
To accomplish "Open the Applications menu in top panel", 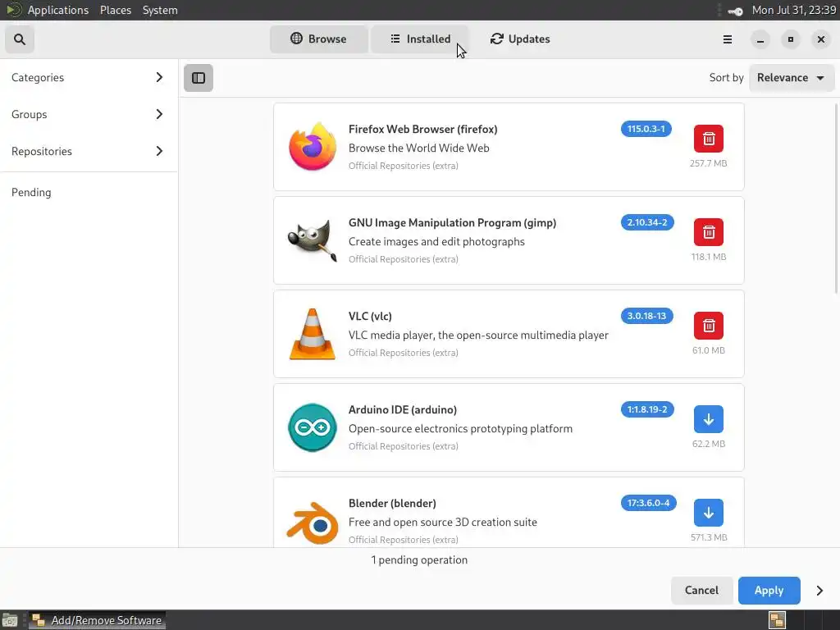I will pos(58,10).
